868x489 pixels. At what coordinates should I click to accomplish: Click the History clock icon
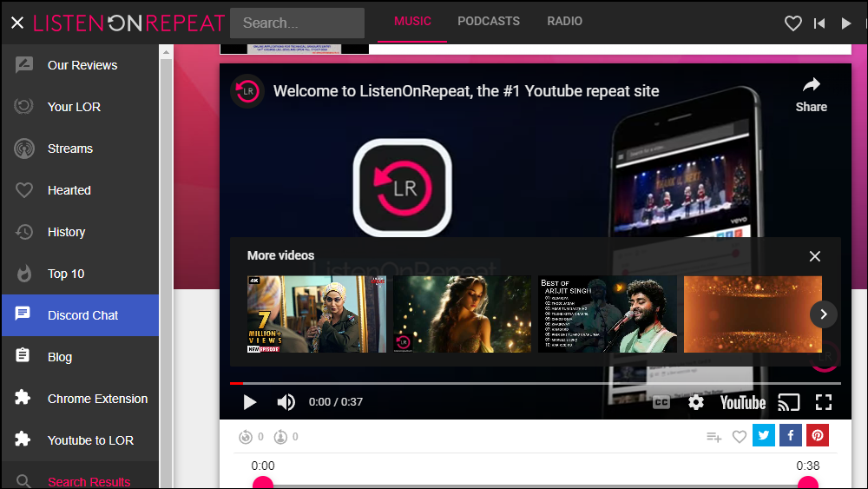click(23, 232)
